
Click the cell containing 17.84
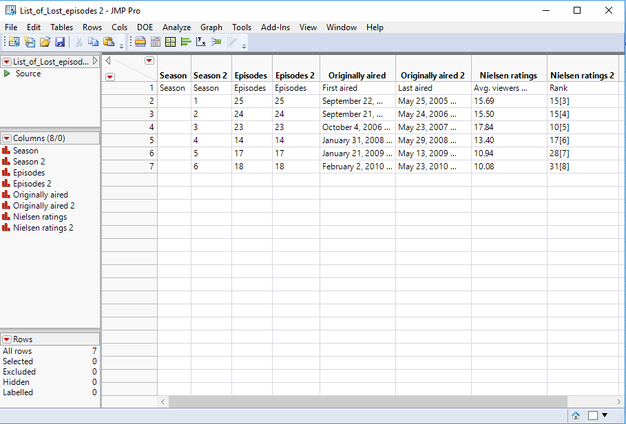pyautogui.click(x=509, y=127)
